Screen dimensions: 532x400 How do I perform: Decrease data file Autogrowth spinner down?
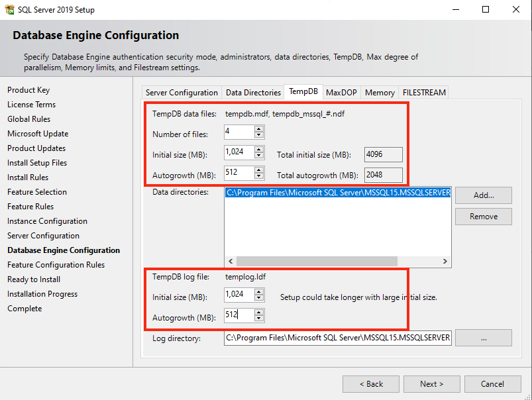tap(259, 175)
